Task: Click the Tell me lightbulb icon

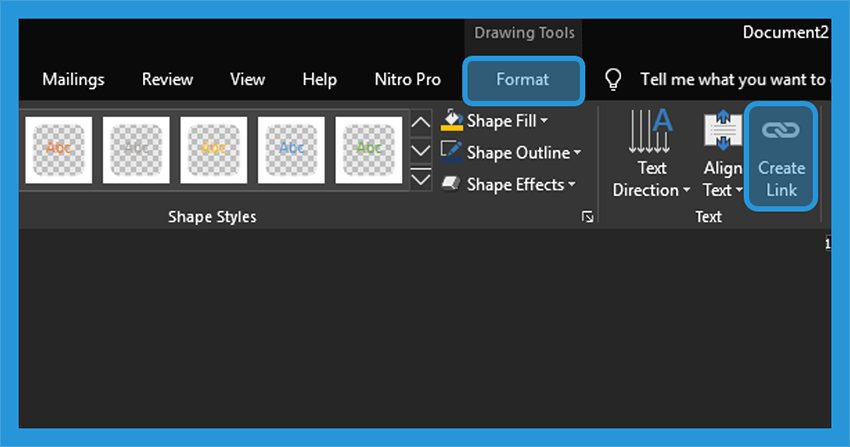Action: tap(613, 80)
